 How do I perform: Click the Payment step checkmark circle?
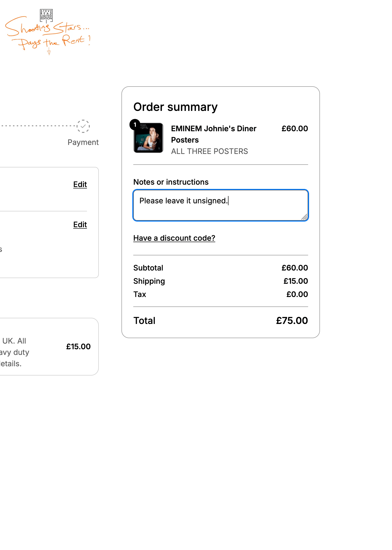click(83, 126)
